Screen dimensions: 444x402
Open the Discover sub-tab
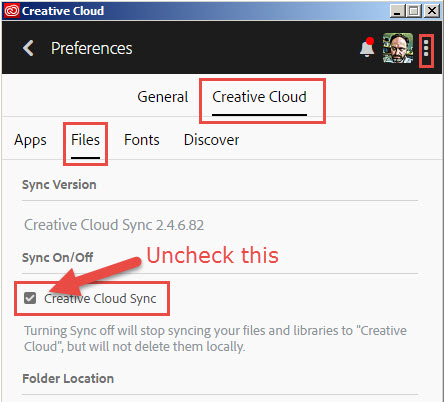click(x=211, y=140)
